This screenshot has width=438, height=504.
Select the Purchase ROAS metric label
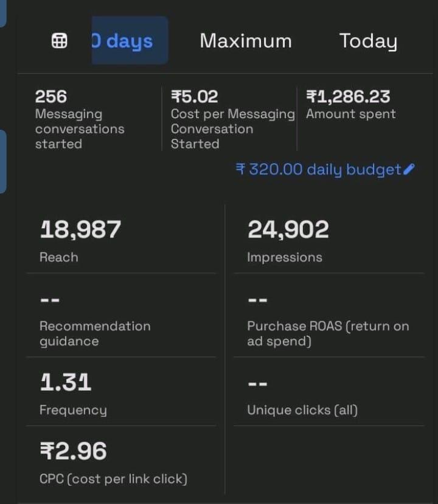[x=327, y=334]
